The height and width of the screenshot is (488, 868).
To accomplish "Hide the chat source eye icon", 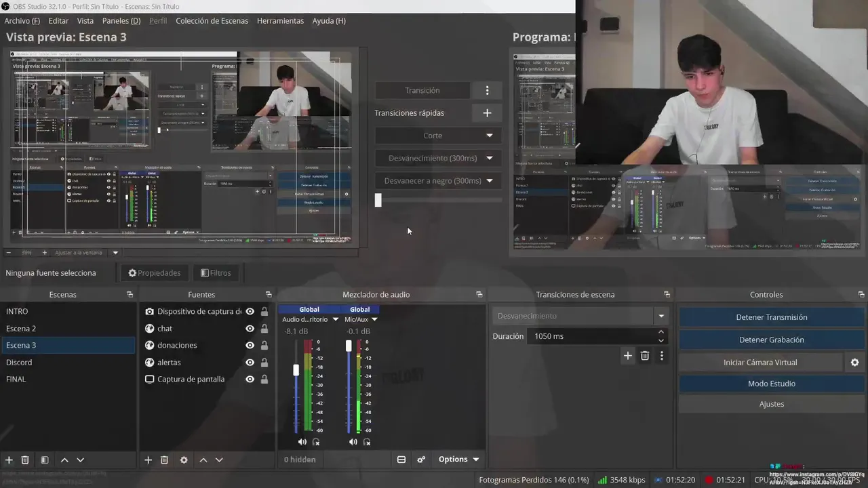I will click(250, 329).
